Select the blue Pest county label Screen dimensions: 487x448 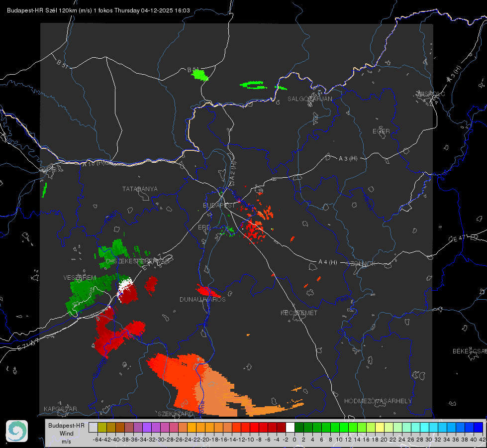tap(343, 300)
